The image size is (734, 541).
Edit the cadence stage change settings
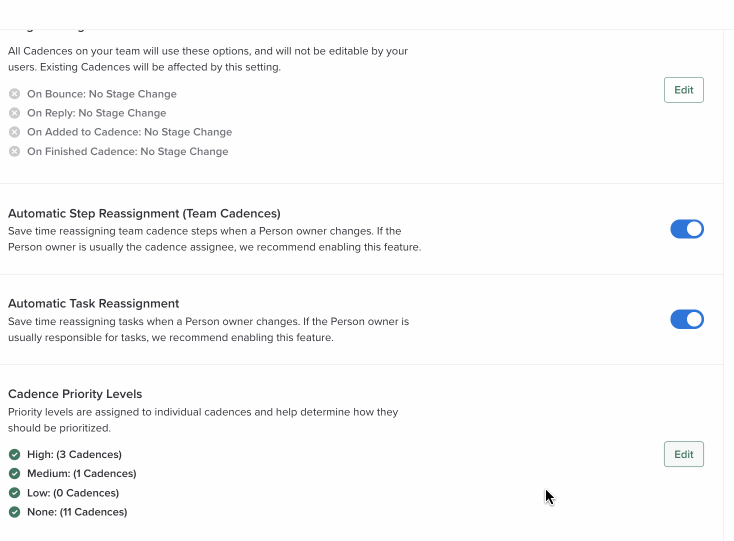click(x=683, y=90)
